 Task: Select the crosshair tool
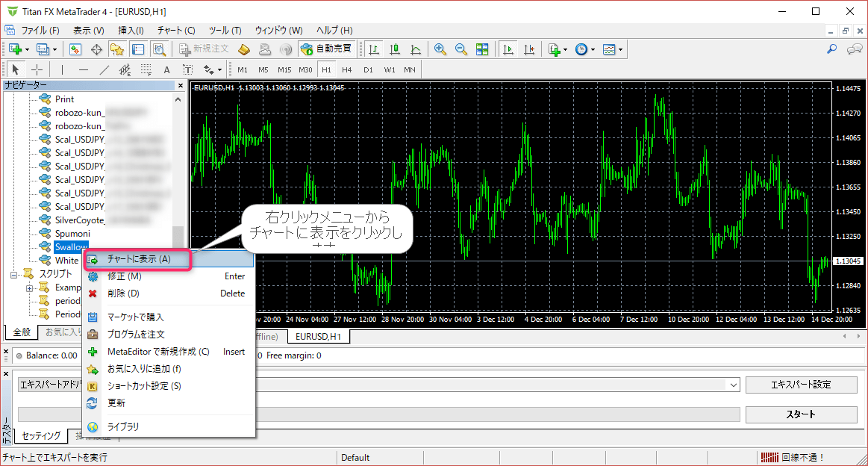click(x=37, y=69)
